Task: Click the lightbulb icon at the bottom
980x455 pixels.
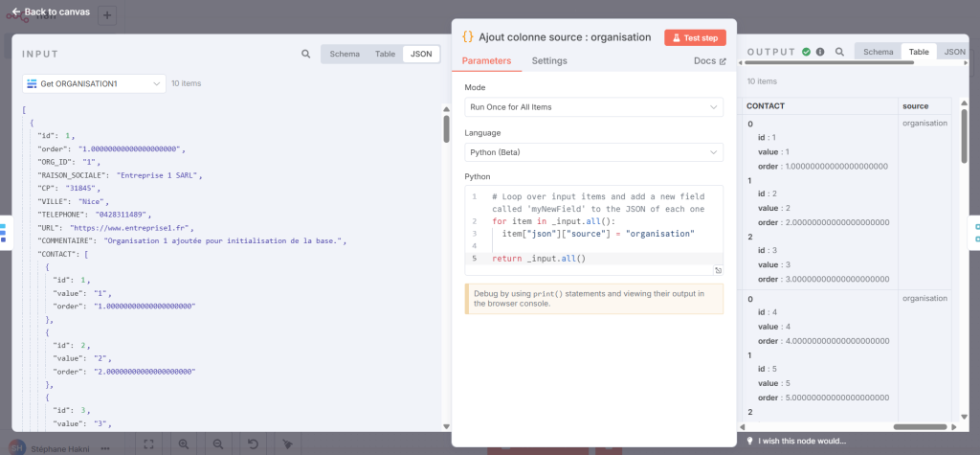Action: pos(749,441)
